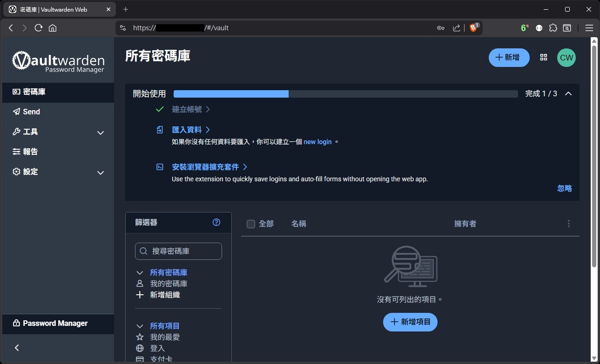Expand the 設定 chevron in sidebar
Viewport: 600px width, 364px height.
tap(100, 173)
